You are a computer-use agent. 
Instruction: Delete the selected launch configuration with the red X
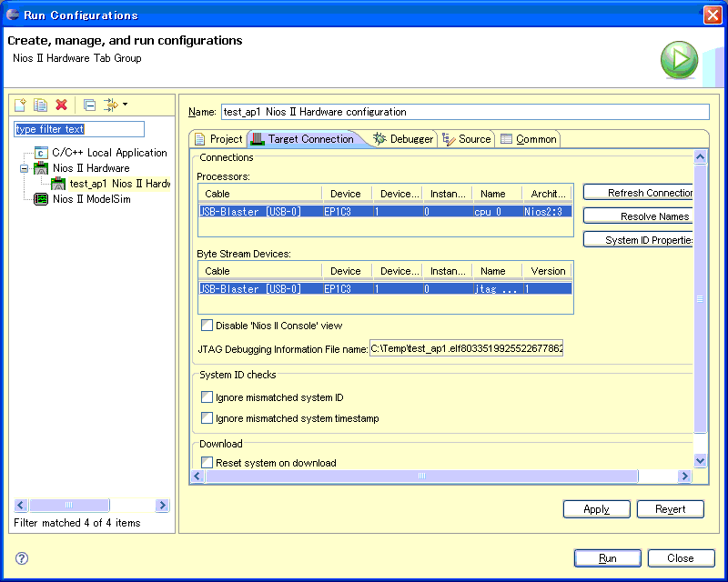tap(61, 105)
